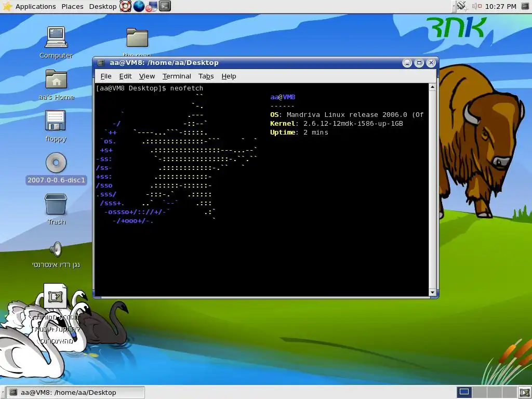
Task: Click the monitor icon right of clock
Action: point(525,6)
